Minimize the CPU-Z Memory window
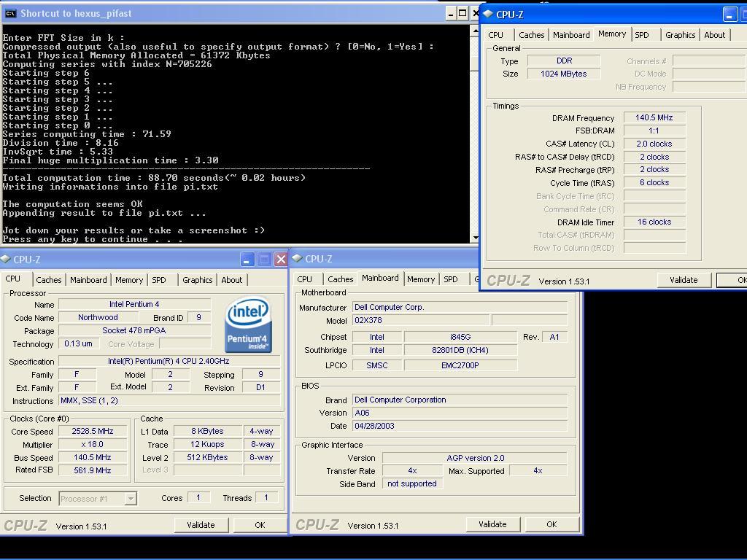The image size is (747, 560). (729, 15)
